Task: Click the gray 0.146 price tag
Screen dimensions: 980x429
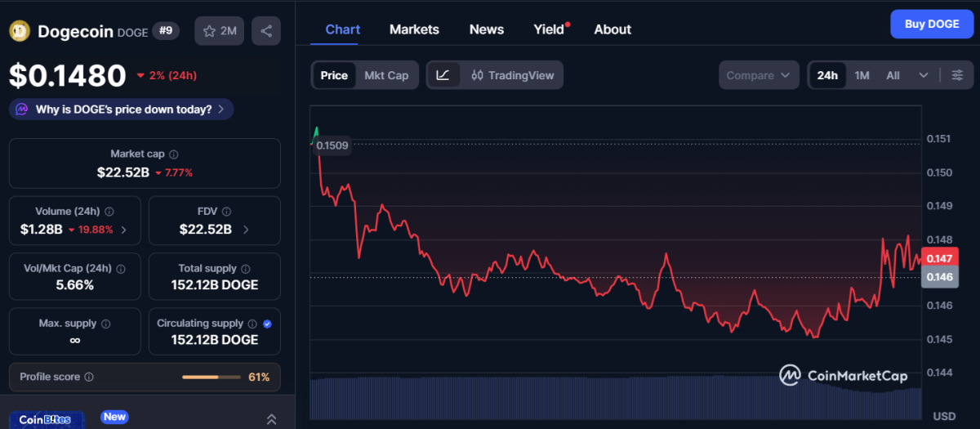Action: coord(939,277)
